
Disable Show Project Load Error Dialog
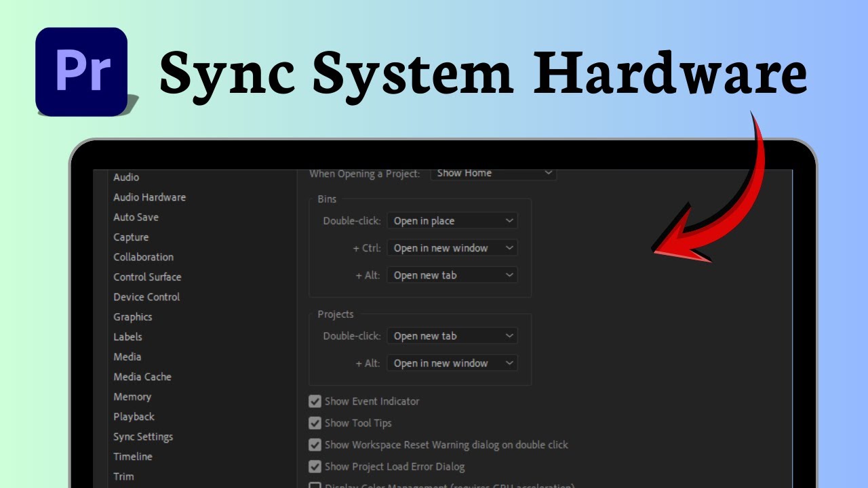tap(315, 467)
